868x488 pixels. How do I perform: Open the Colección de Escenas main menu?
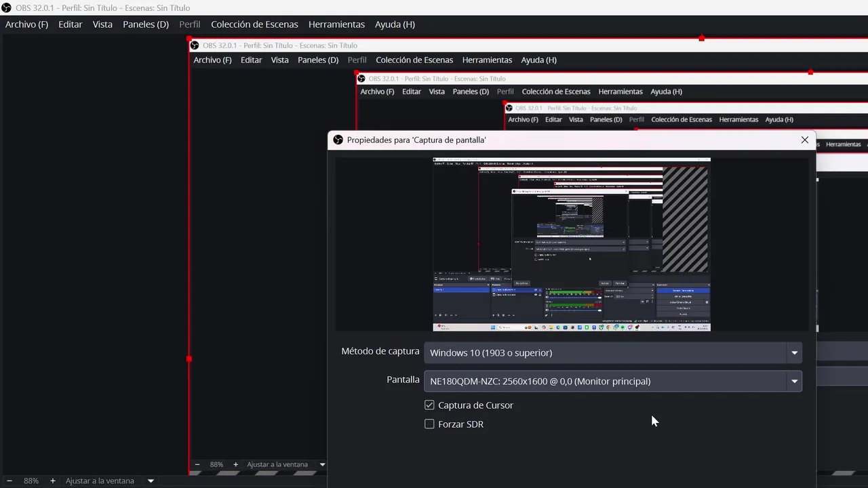(254, 24)
